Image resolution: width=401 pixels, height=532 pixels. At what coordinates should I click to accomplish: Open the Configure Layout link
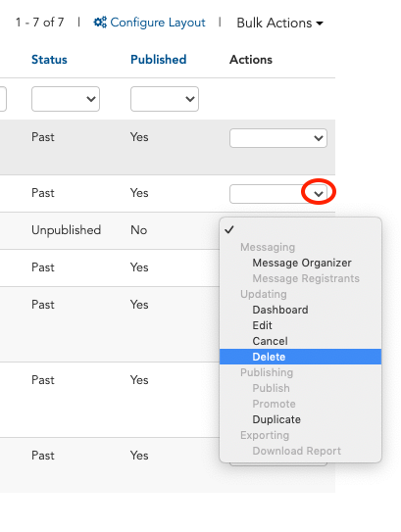[x=149, y=23]
